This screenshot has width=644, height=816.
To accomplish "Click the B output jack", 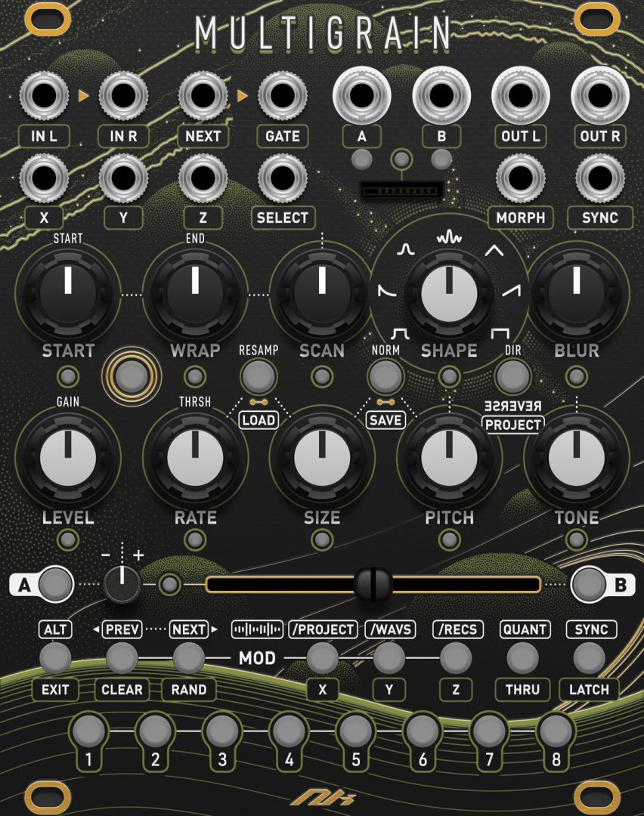I will click(441, 96).
